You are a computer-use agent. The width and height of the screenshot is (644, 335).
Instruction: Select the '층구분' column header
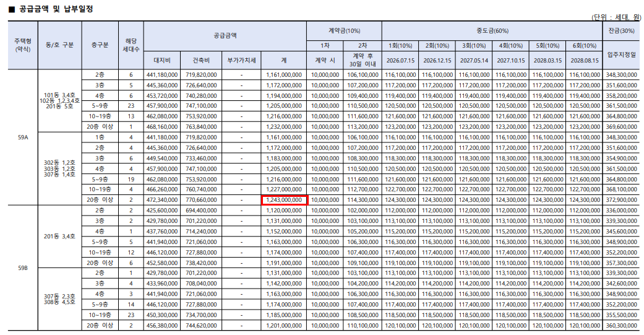(100, 45)
